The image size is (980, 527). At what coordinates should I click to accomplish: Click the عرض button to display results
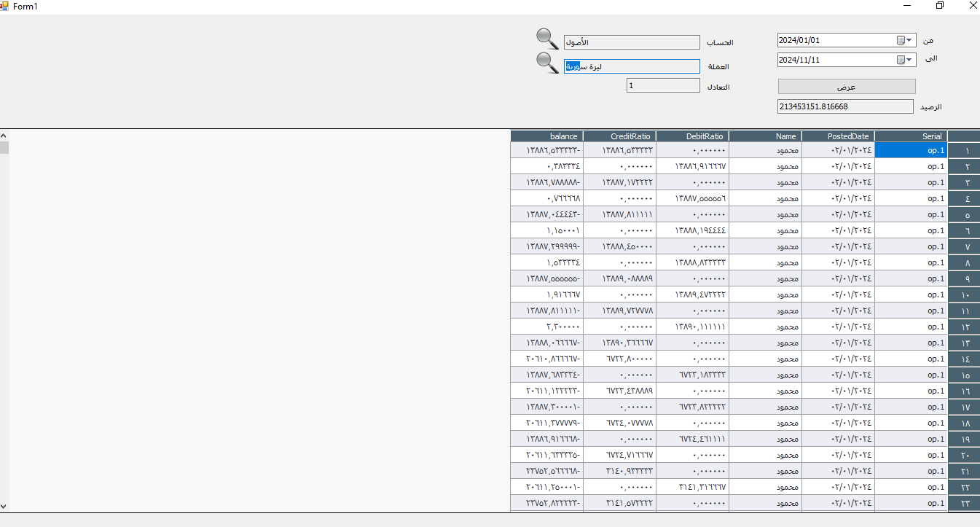pos(845,86)
